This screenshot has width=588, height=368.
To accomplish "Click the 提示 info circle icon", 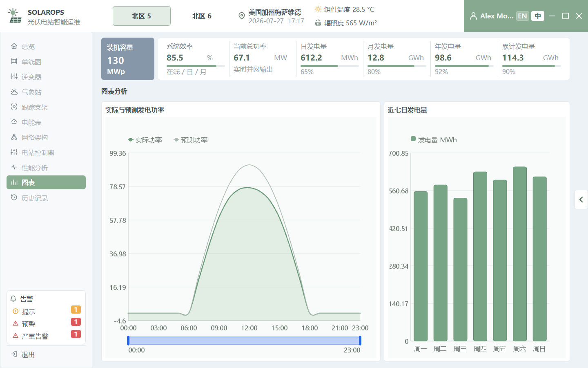I will tap(16, 311).
